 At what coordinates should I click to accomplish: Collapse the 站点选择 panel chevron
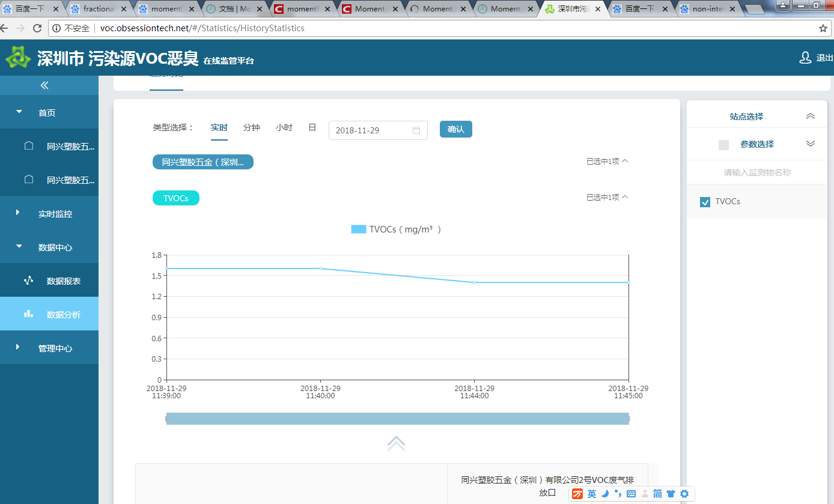811,117
